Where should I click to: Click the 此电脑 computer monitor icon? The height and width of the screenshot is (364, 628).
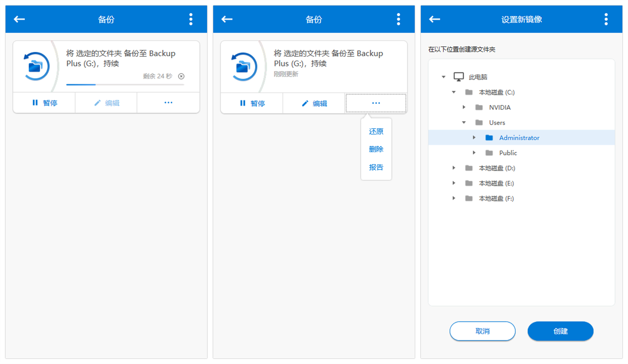pos(459,76)
